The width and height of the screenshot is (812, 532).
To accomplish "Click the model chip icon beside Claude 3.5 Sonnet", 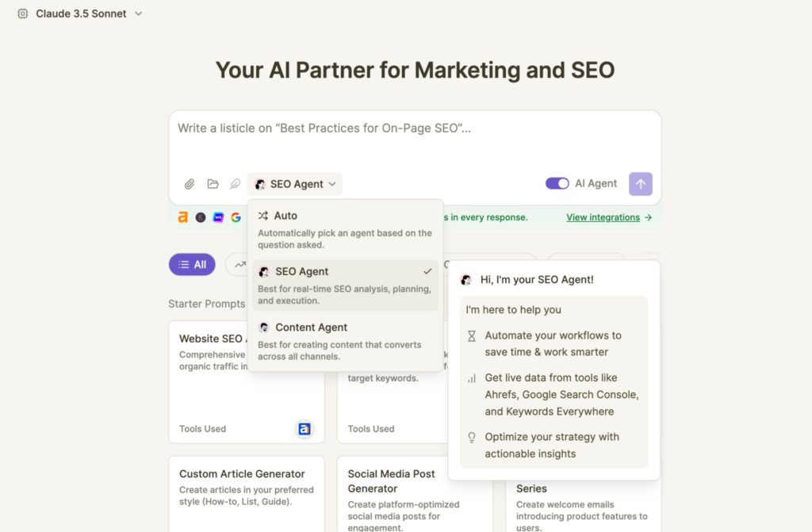I will (23, 13).
